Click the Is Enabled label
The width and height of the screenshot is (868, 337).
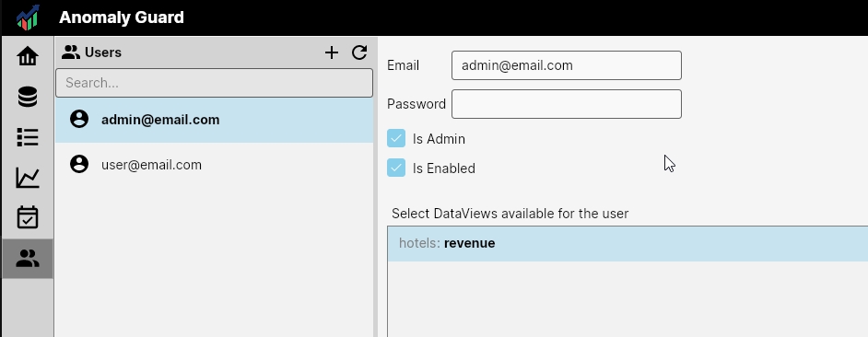tap(444, 168)
